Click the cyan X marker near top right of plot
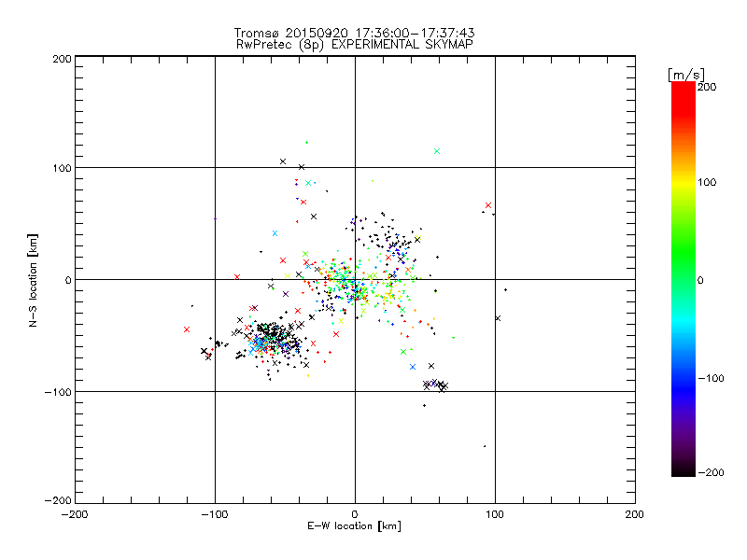This screenshot has width=747, height=560. click(437, 151)
